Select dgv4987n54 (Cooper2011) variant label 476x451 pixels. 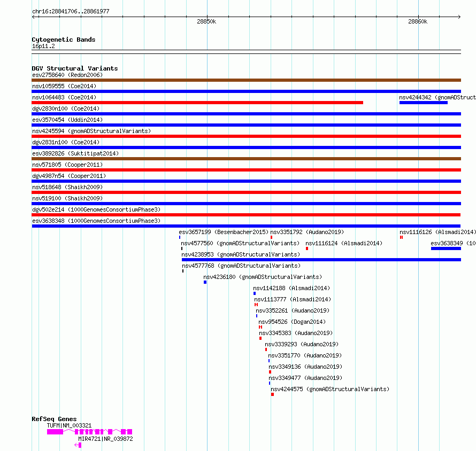pos(69,176)
